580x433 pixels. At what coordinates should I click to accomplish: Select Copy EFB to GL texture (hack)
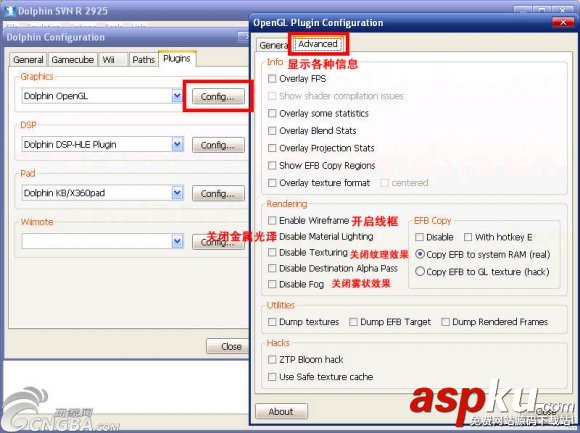pos(420,271)
